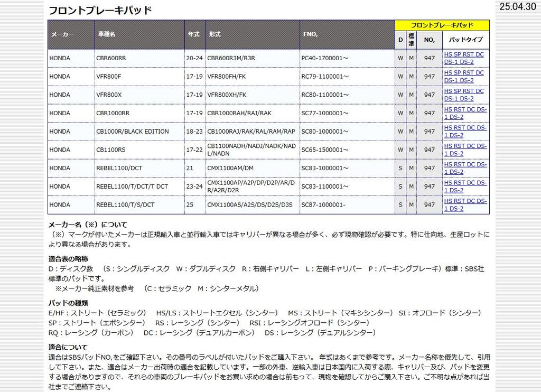Viewport: 541px width, 392px height.
Task: Open pad type link for REBEL1100/T/S/DCT row
Action: [465, 204]
